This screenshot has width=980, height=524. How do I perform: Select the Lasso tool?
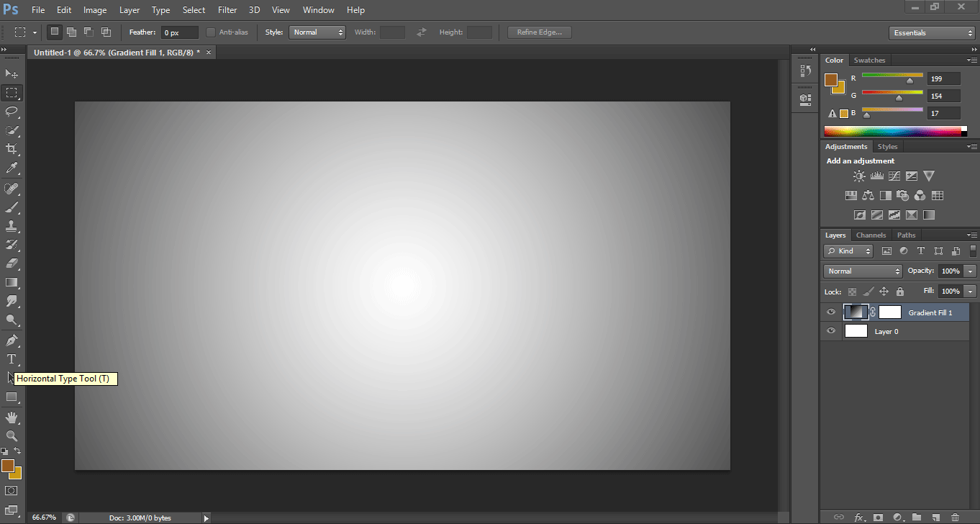pos(12,112)
